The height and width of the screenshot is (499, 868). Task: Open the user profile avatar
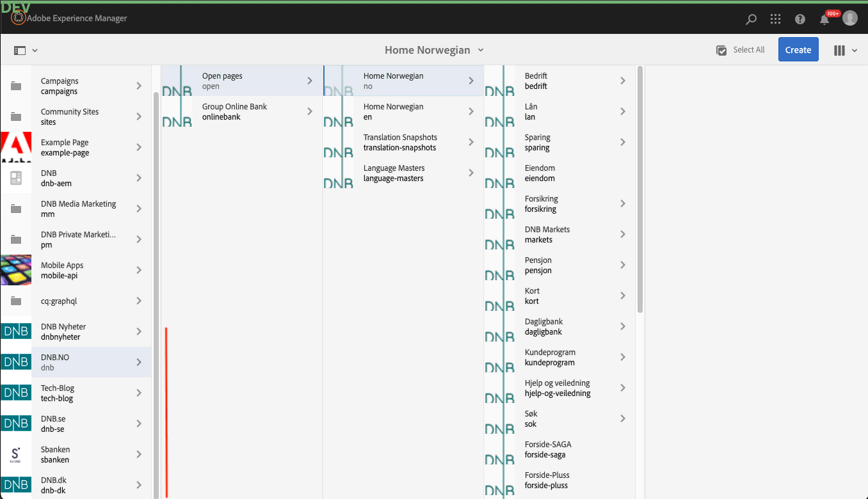pos(849,19)
